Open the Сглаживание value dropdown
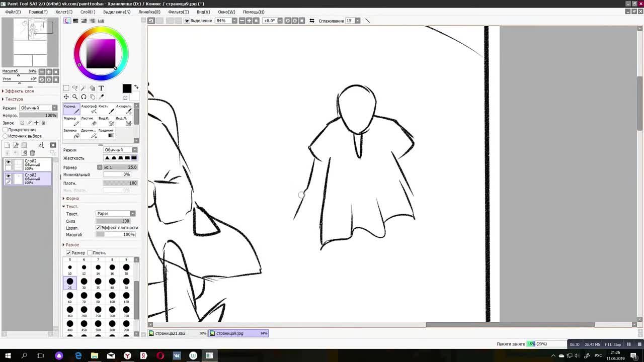 click(357, 21)
